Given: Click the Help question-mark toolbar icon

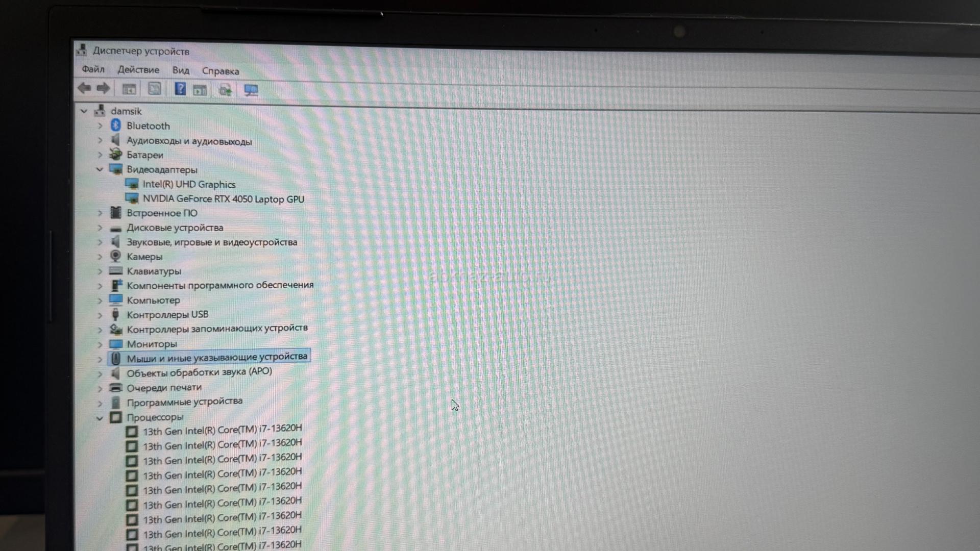Looking at the screenshot, I should [x=180, y=89].
